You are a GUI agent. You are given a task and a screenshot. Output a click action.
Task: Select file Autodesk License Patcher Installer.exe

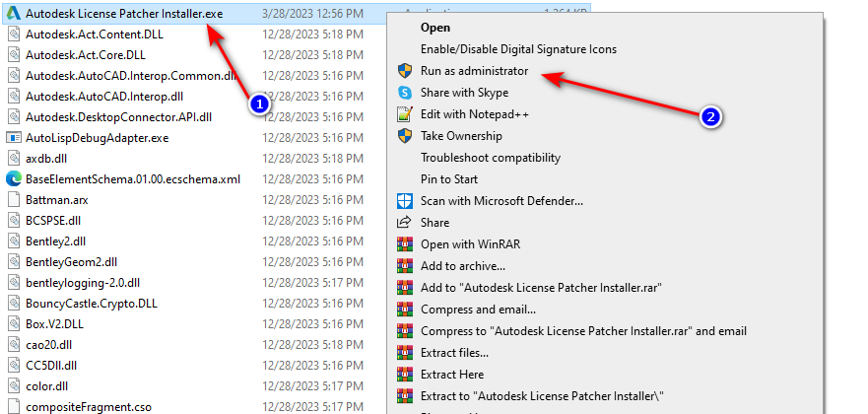[124, 13]
